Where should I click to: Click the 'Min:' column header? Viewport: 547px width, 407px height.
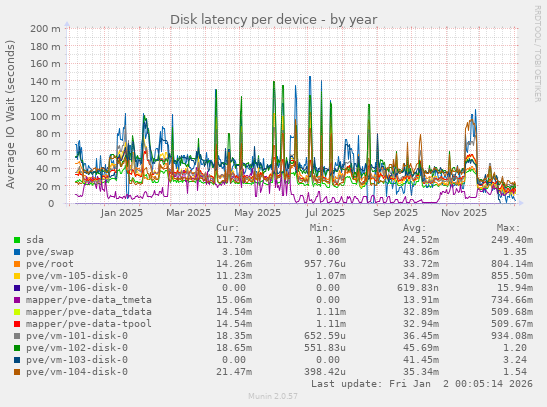click(x=321, y=228)
